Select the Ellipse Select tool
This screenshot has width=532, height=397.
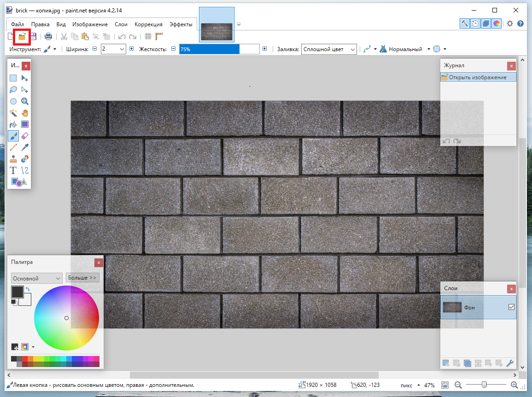[13, 101]
